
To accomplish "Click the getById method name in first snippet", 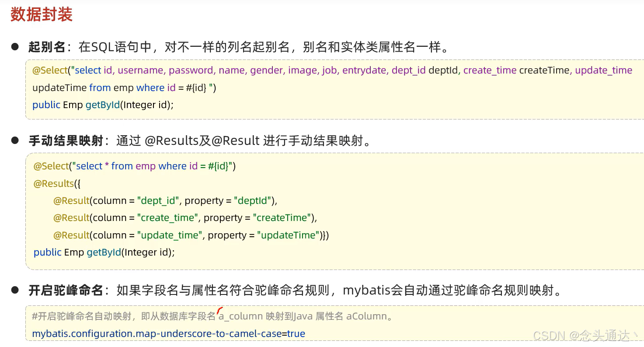I will (x=103, y=105).
